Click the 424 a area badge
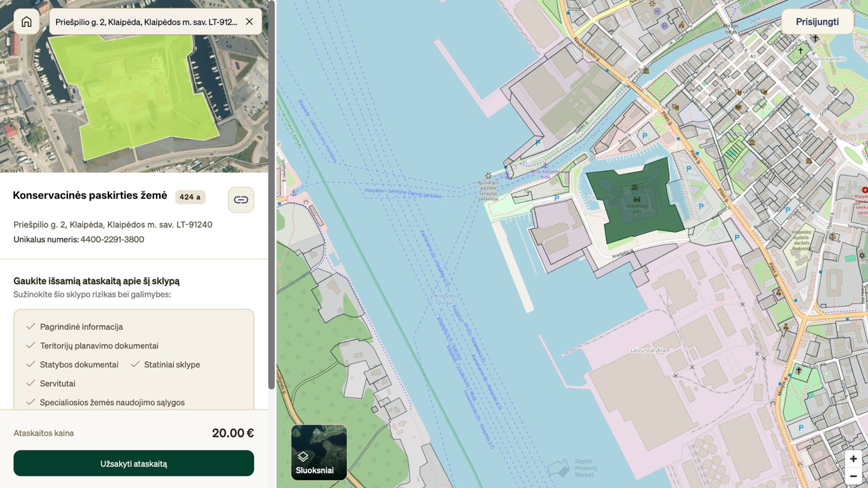This screenshot has width=868, height=488. coord(190,197)
